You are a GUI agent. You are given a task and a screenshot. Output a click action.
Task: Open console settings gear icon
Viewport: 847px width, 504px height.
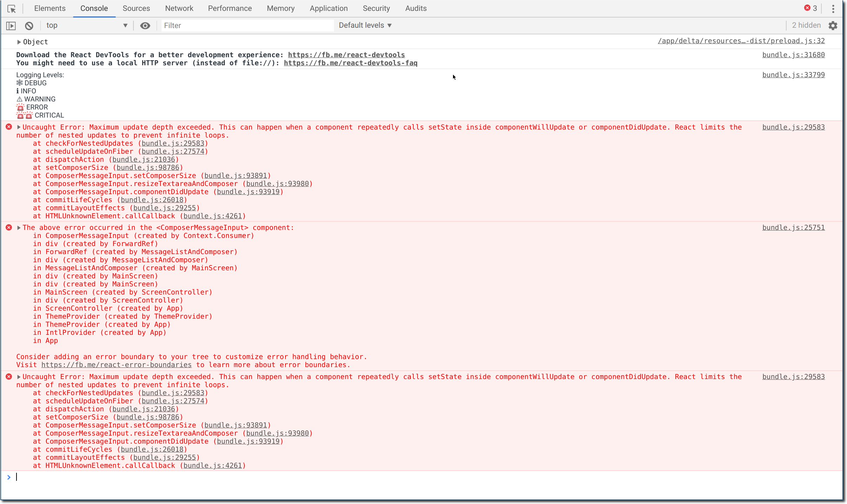click(833, 26)
